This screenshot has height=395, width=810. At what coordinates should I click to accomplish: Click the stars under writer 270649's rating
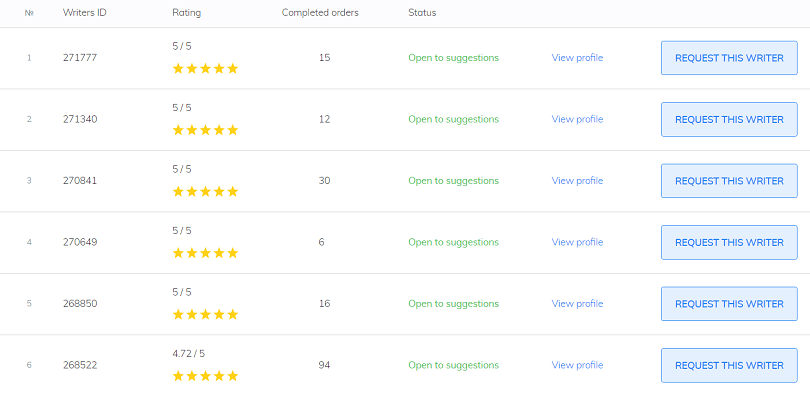(x=205, y=253)
